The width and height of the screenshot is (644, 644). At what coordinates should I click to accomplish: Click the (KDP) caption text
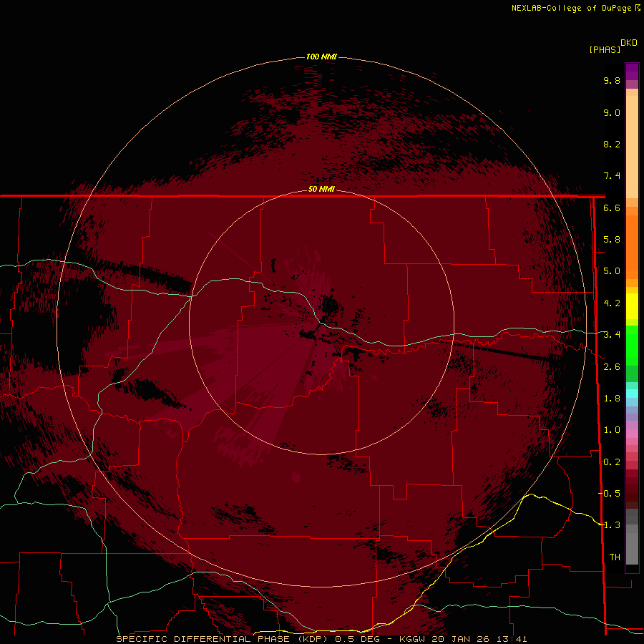313,639
